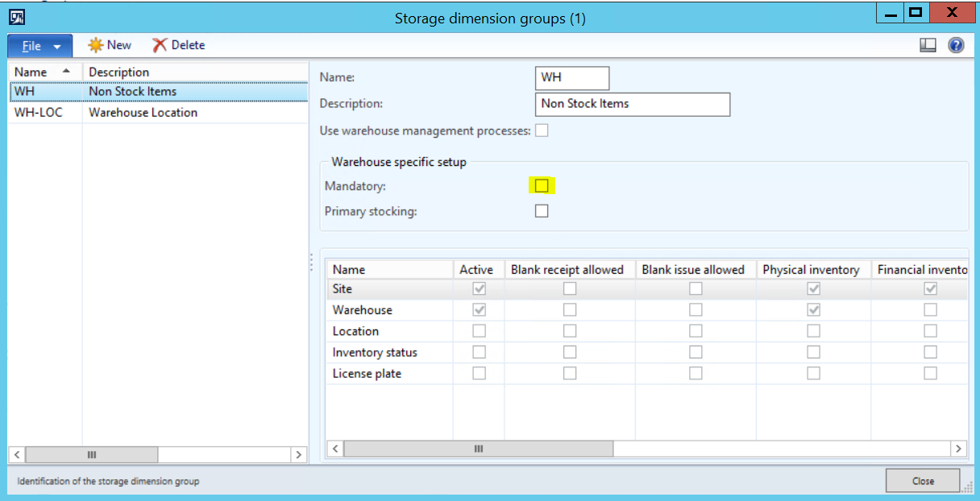Open the File menu
The width and height of the screenshot is (980, 501).
pyautogui.click(x=32, y=45)
